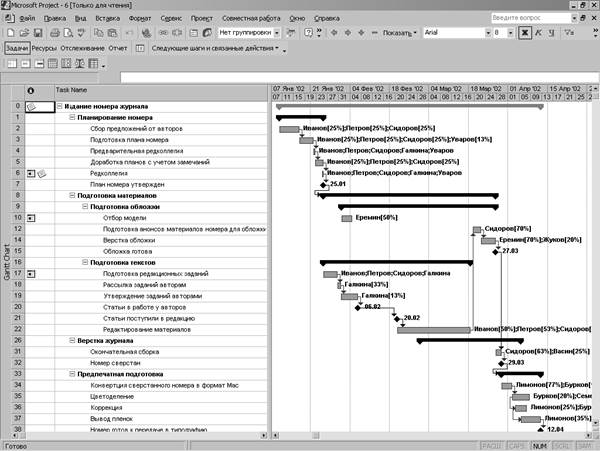The height and width of the screenshot is (451, 600).
Task: Click the 'Отслеживание' guide button
Action: (81, 48)
